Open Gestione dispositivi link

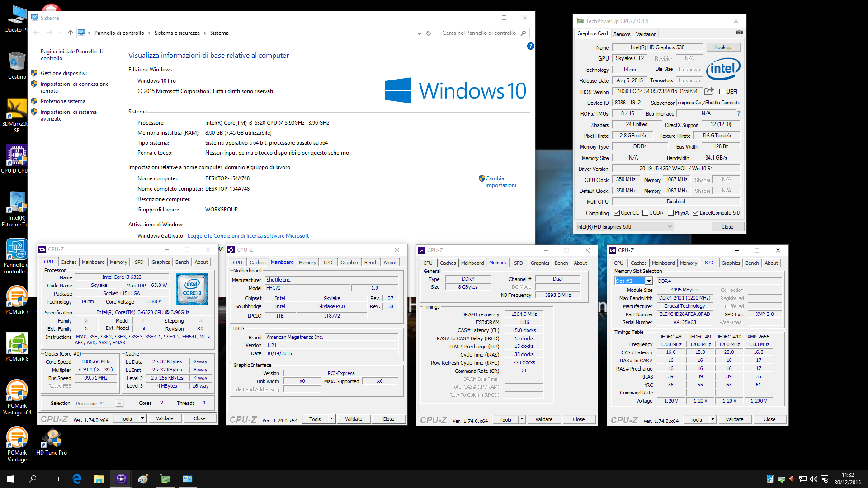click(64, 73)
